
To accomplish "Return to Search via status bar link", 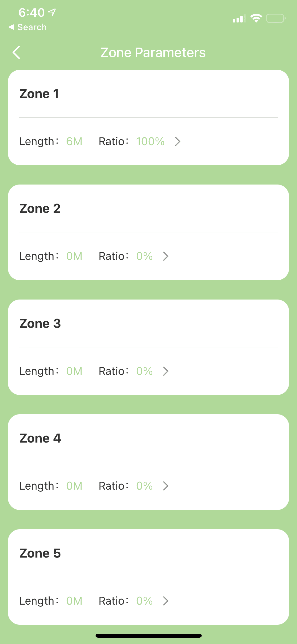I will (x=28, y=27).
